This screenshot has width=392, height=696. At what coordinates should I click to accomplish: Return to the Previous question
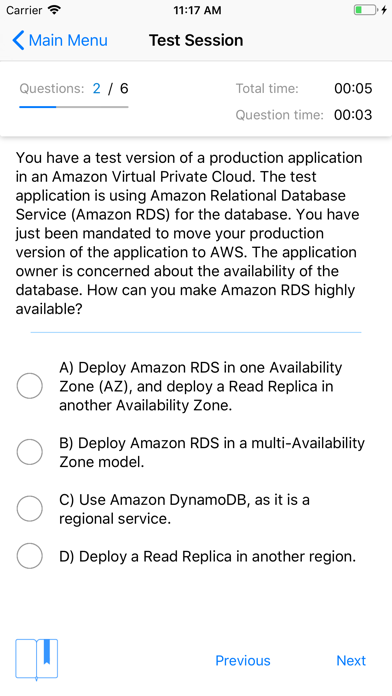[x=243, y=660]
